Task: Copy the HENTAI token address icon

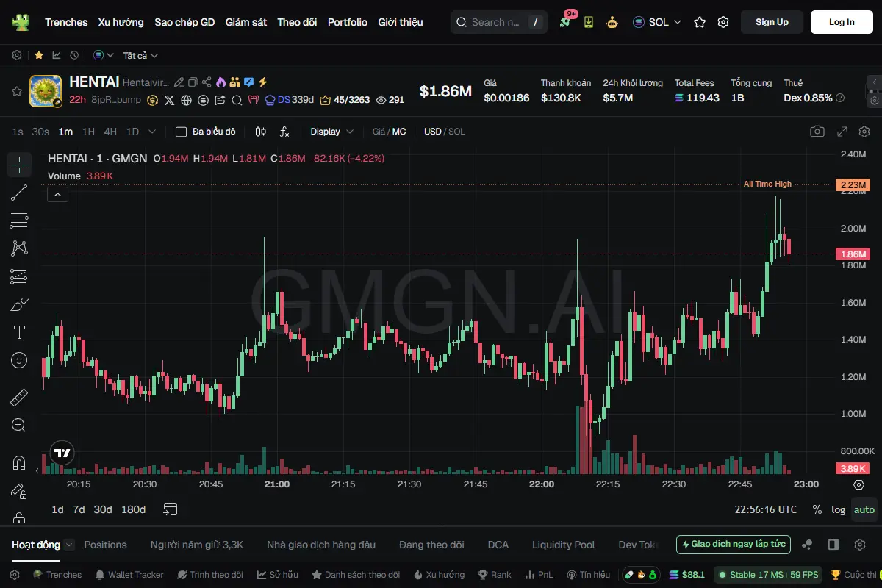Action: [x=193, y=82]
